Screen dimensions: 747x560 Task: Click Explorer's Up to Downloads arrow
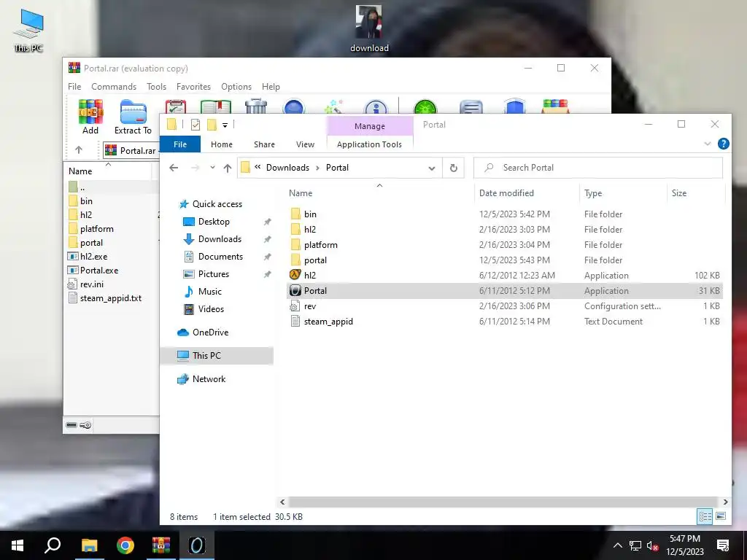click(228, 168)
